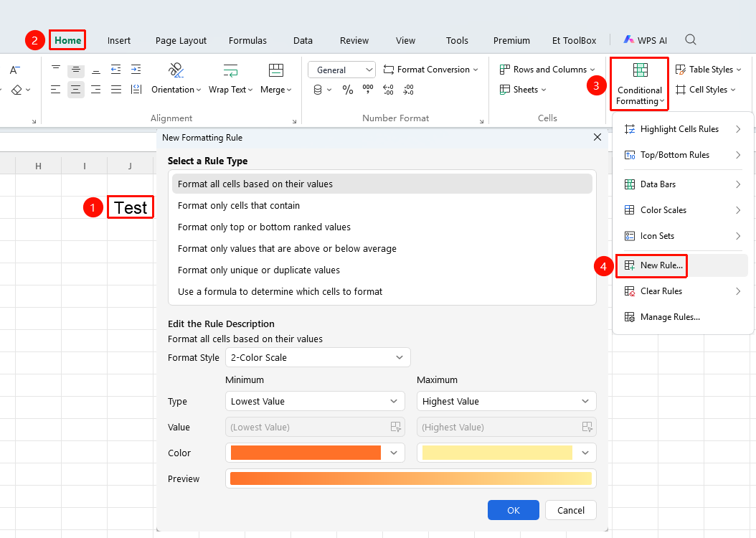Click the Merge cells icon
This screenshot has height=538, width=756.
[275, 70]
